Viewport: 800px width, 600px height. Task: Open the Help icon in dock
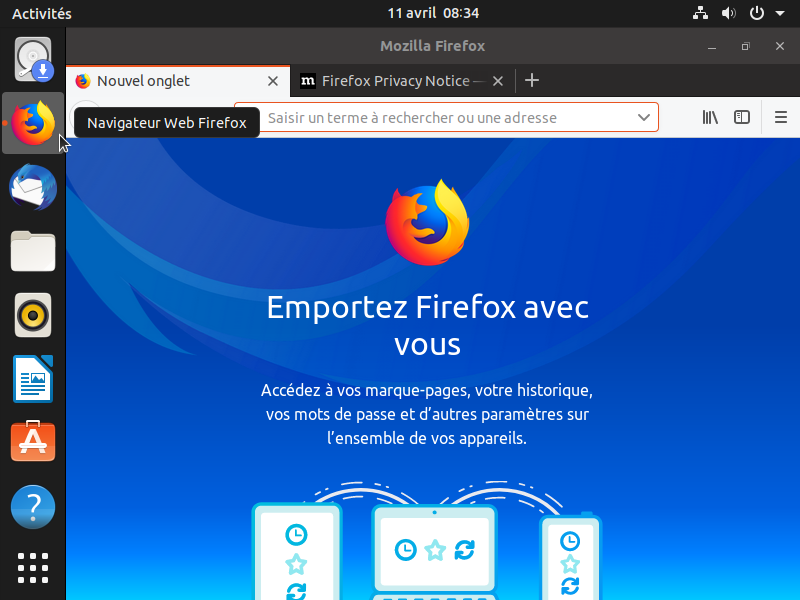click(33, 506)
